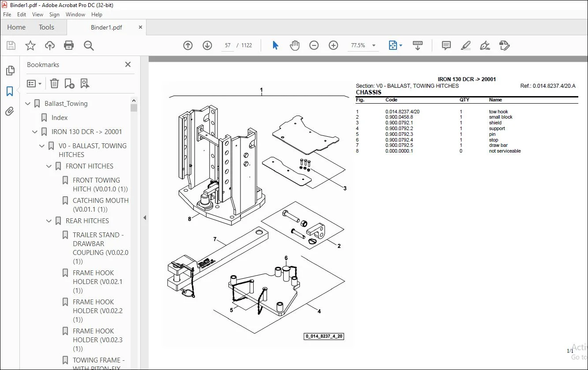Enable scrolling mode in the toolbar
This screenshot has width=588, height=370.
tap(417, 45)
